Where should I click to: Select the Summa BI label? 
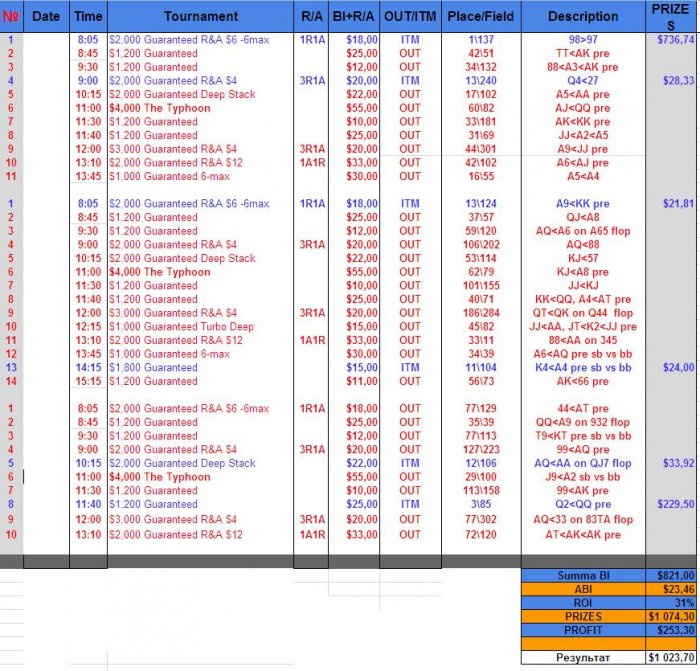pos(583,575)
